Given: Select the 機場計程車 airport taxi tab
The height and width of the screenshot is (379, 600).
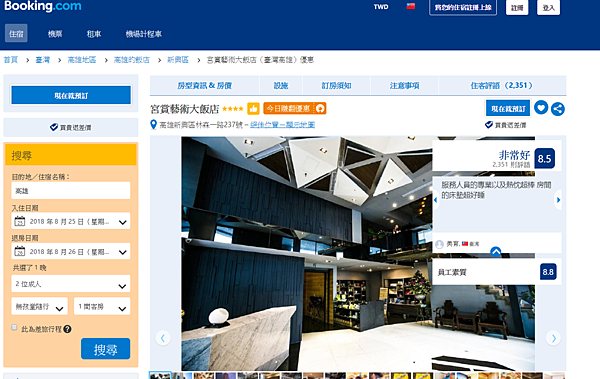Looking at the screenshot, I should pyautogui.click(x=143, y=34).
